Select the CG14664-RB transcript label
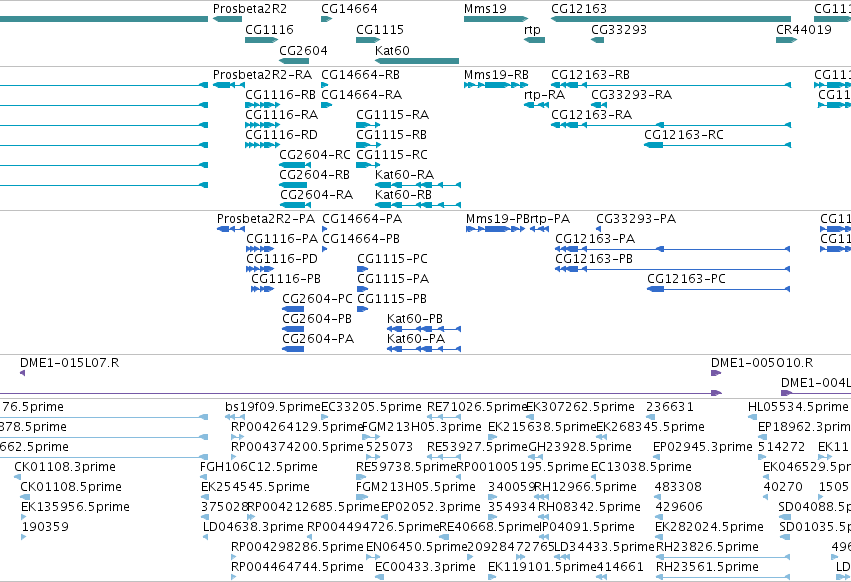The height and width of the screenshot is (582, 851). (x=360, y=75)
